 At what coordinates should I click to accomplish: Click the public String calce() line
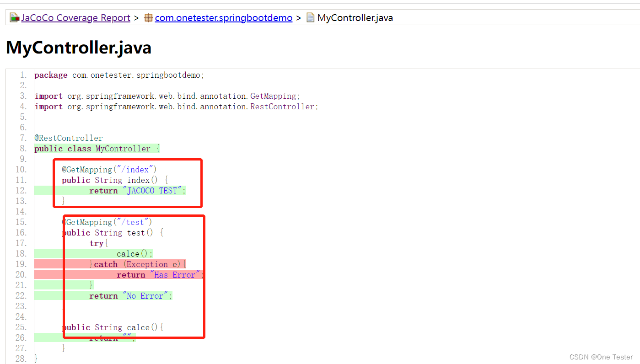tap(113, 327)
